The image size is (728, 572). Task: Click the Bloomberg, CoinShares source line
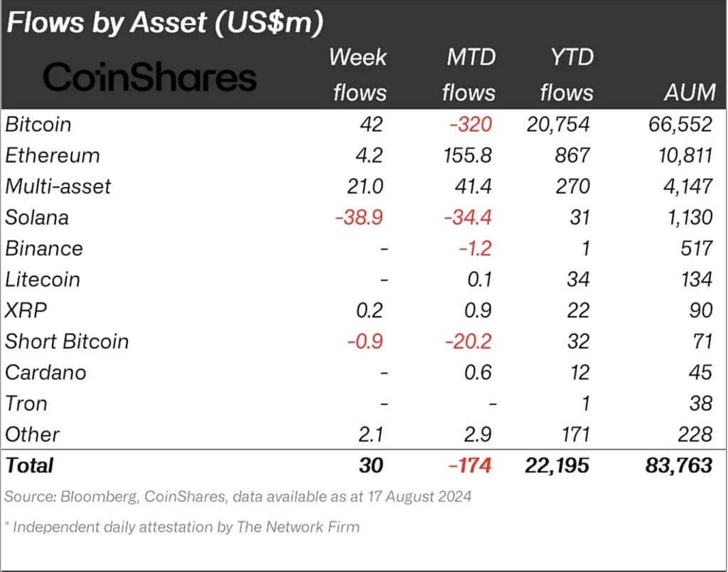coord(237,496)
